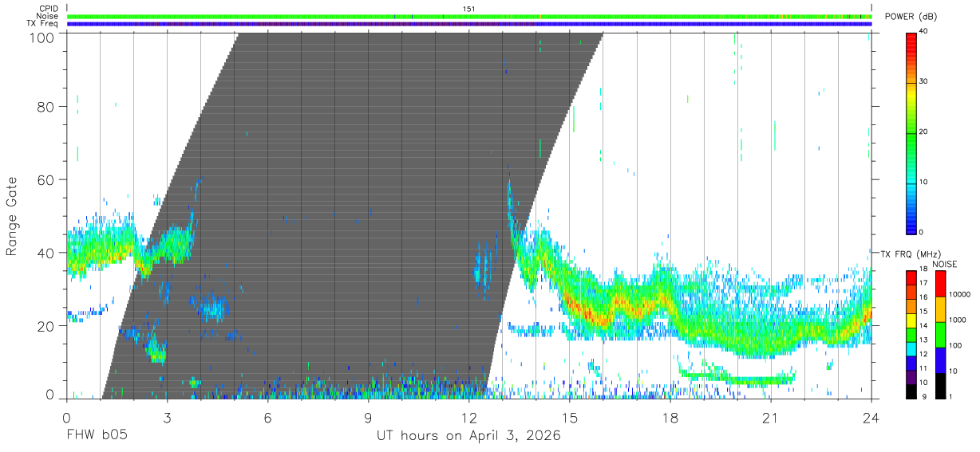
Task: Click the 21 tick label on UT axis
Action: (770, 419)
